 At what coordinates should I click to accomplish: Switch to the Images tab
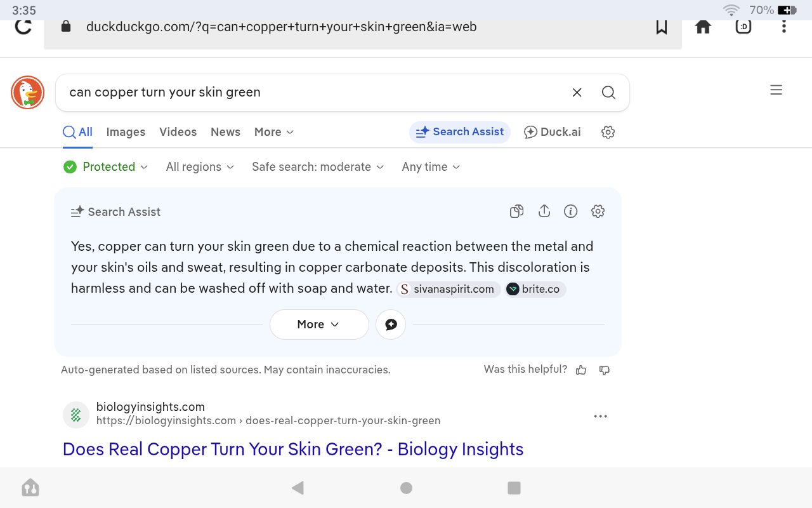click(126, 132)
